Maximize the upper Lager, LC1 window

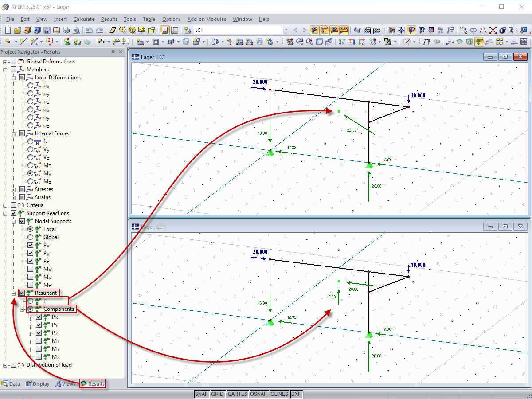[505, 57]
